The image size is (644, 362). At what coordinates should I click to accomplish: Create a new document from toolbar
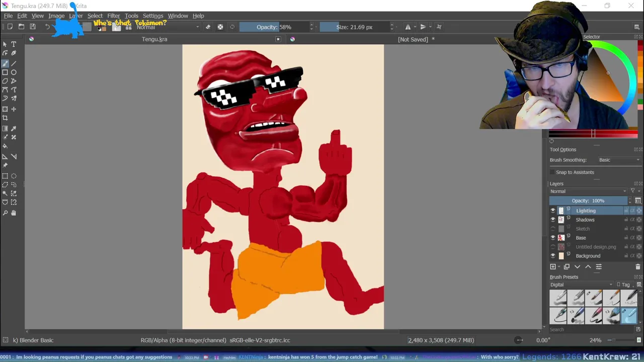click(x=10, y=27)
